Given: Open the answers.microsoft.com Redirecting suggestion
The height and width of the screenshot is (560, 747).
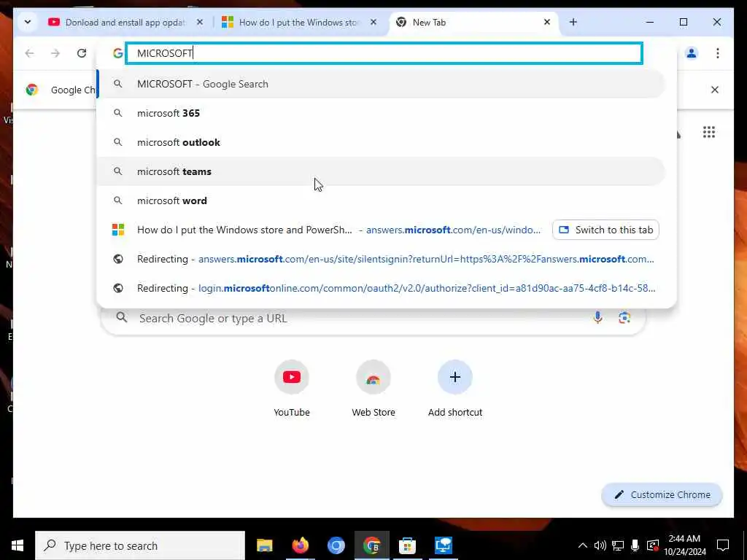Looking at the screenshot, I should [381, 259].
